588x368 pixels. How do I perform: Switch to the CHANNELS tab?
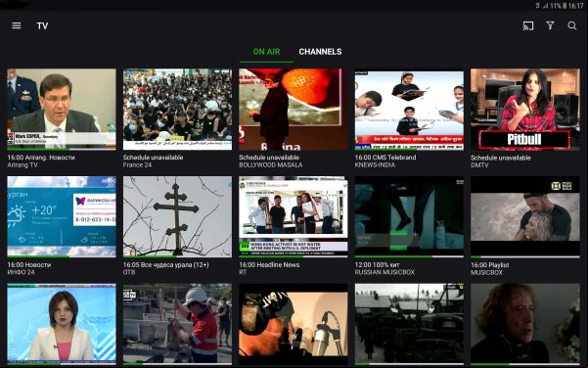tap(320, 52)
